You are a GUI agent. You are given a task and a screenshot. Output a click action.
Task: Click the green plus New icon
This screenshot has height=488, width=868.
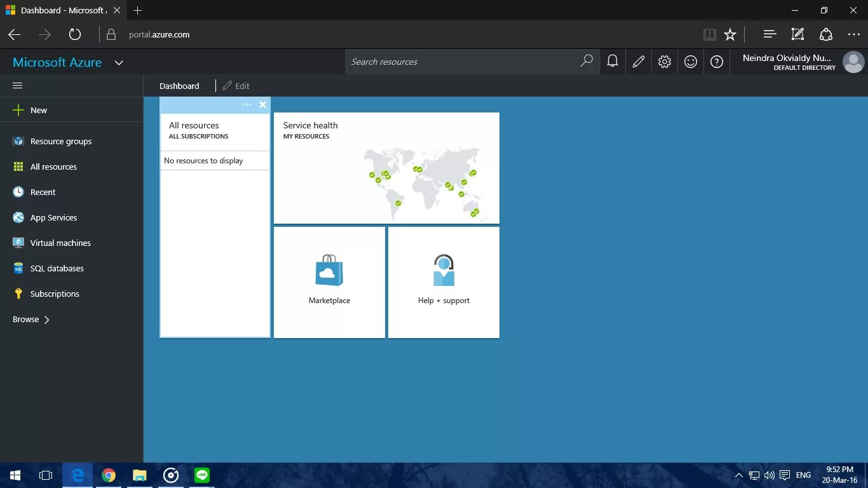pos(18,110)
